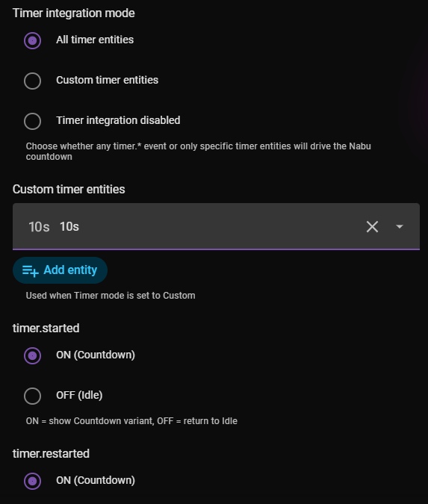428x504 pixels.
Task: Click the timer.restarted section heading
Action: [x=51, y=453]
